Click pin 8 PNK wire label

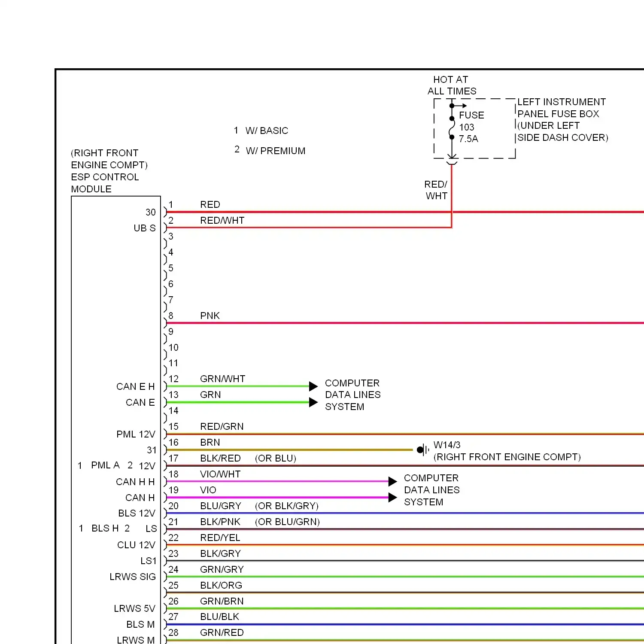[210, 316]
